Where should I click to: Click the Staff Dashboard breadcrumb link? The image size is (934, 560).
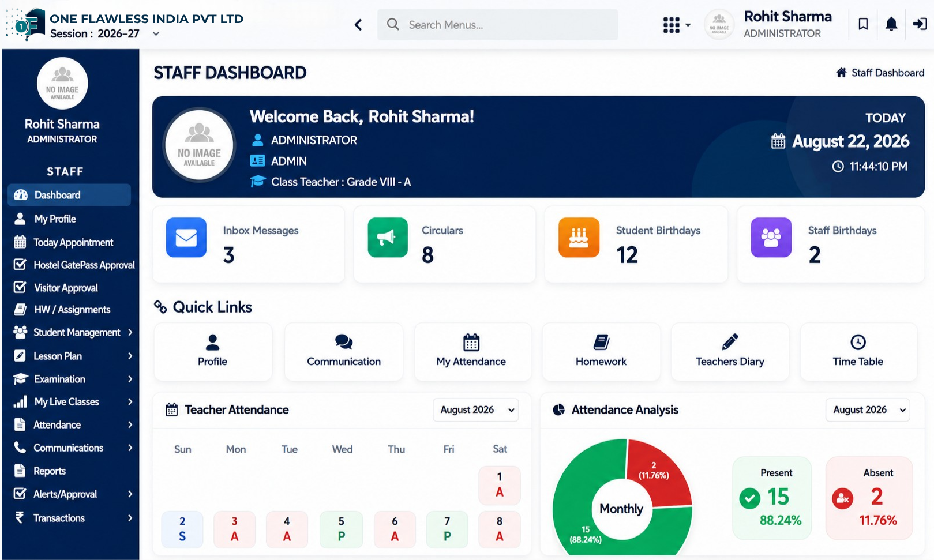point(888,73)
